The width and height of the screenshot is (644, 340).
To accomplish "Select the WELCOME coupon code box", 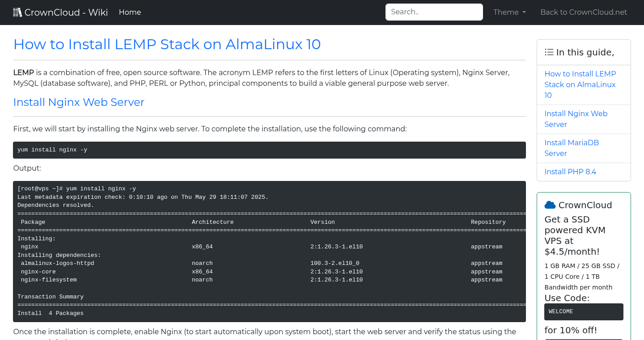I will [584, 311].
